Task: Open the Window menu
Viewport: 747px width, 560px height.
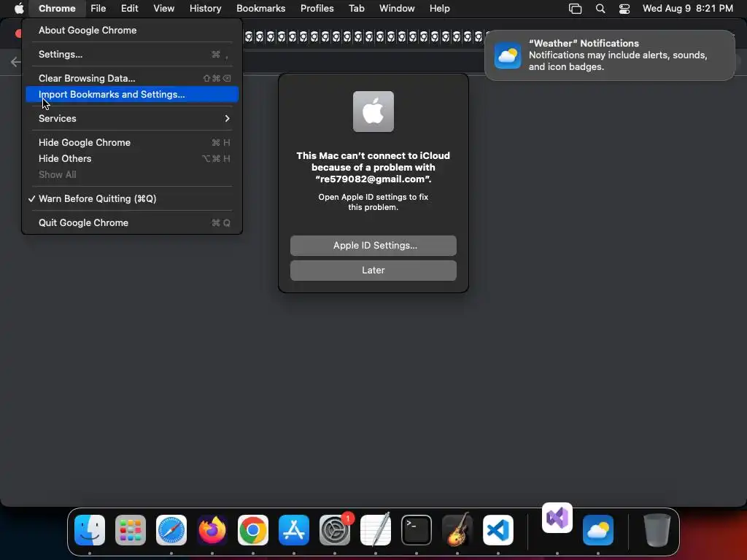Action: 397,8
